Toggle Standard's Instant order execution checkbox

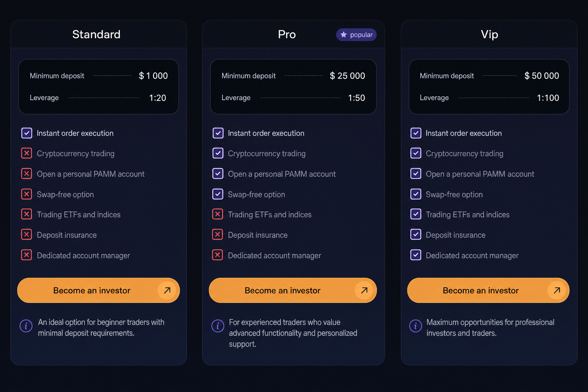tap(26, 133)
